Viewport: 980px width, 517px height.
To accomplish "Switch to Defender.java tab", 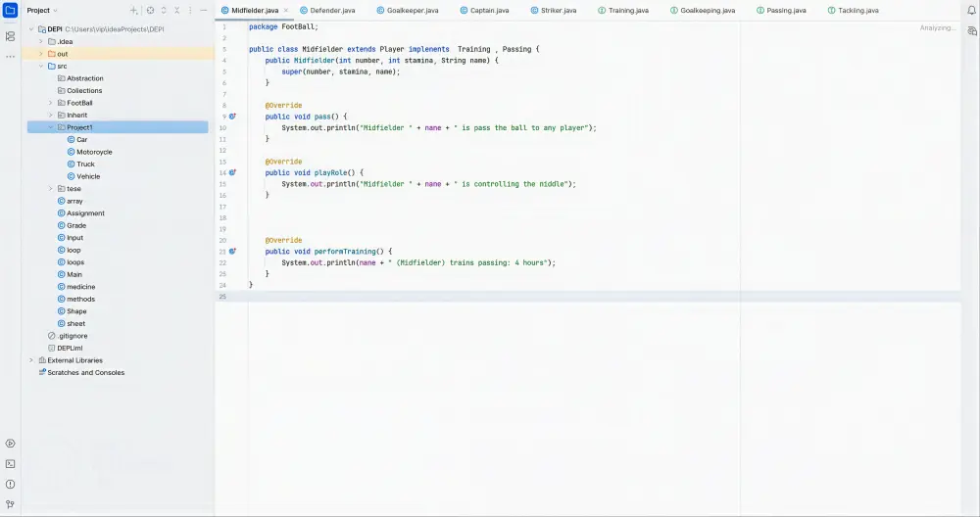I will coord(327,10).
